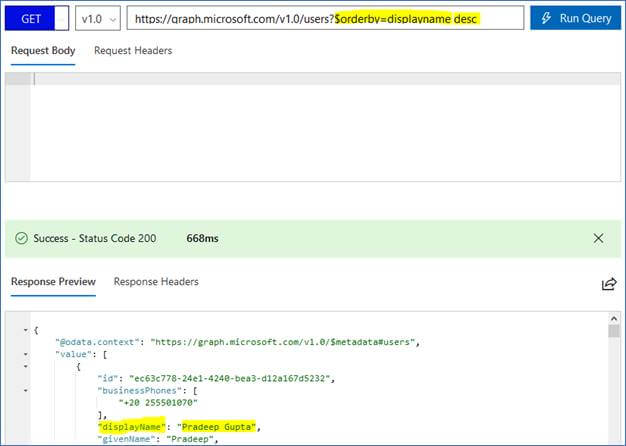
Task: Click the query URL input field
Action: click(x=323, y=19)
